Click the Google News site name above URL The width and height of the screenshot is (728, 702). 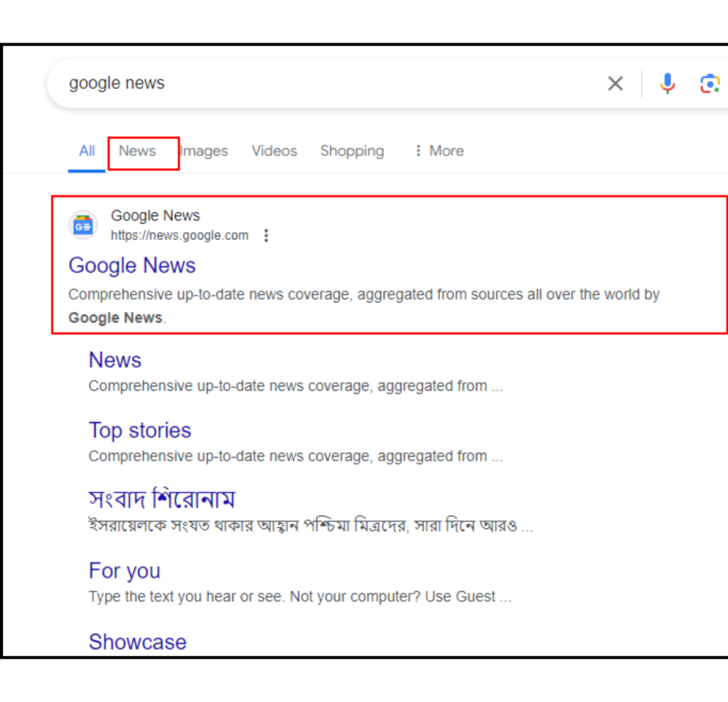(x=156, y=216)
